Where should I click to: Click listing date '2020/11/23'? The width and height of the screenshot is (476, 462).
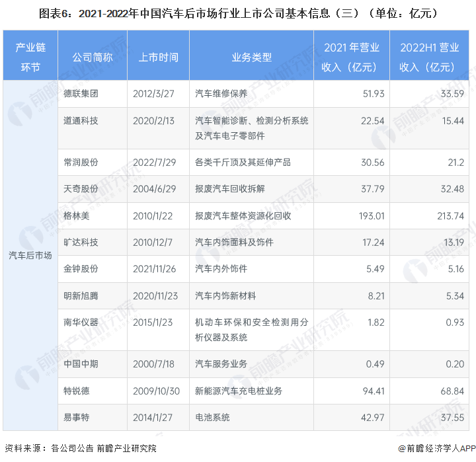[x=155, y=295]
